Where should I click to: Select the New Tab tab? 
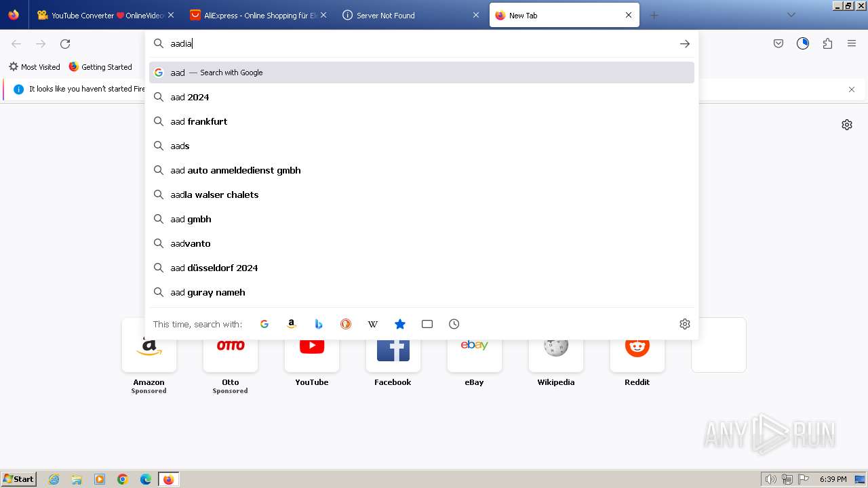click(564, 15)
